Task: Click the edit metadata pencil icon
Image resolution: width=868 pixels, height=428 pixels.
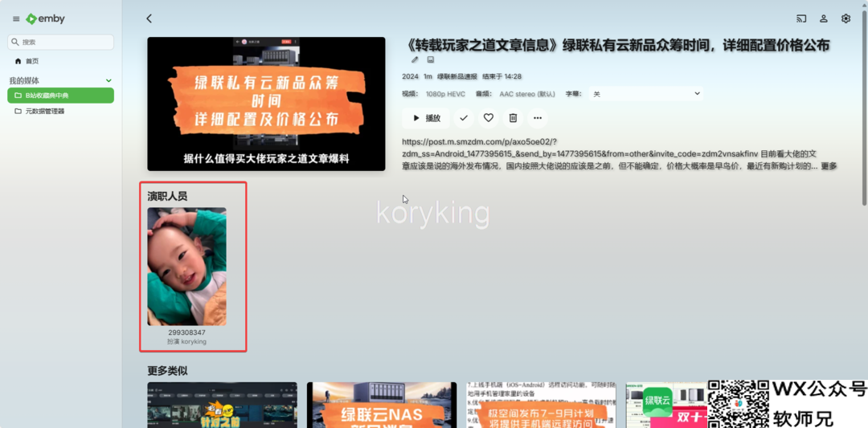Action: [x=416, y=59]
